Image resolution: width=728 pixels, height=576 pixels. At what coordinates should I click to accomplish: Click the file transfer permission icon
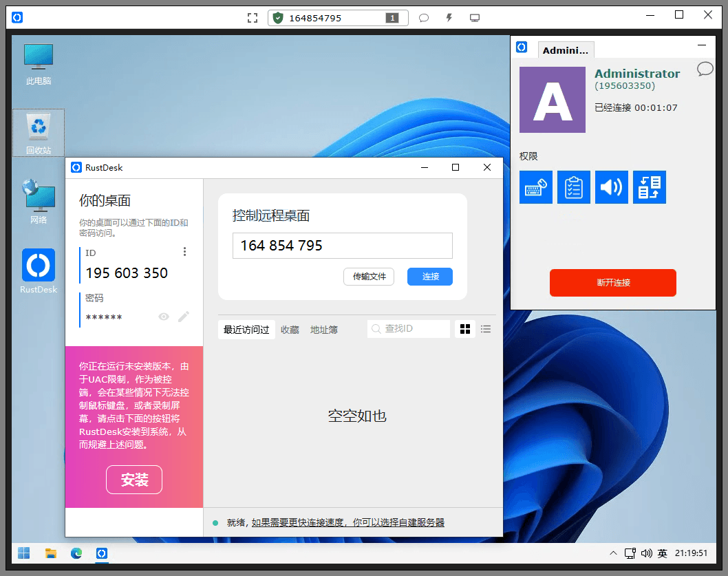click(x=649, y=186)
